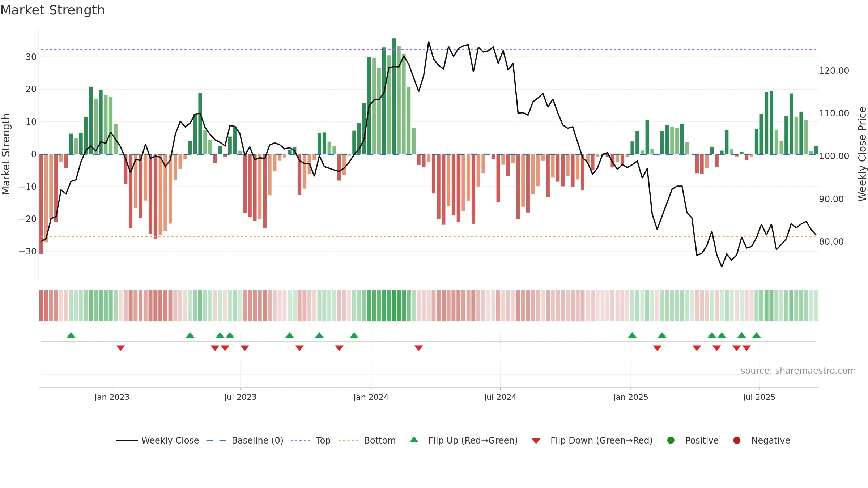The width and height of the screenshot is (868, 488).
Task: Click the green triangle icon in the legend
Action: click(x=414, y=440)
